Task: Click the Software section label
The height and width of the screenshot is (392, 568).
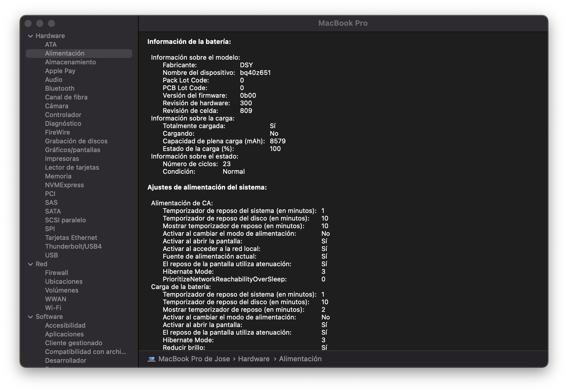Action: [49, 317]
